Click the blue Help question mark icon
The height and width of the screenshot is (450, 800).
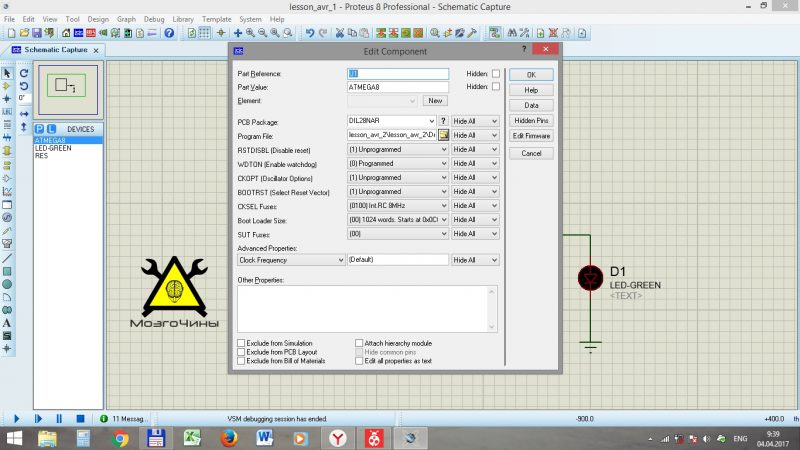click(x=169, y=33)
